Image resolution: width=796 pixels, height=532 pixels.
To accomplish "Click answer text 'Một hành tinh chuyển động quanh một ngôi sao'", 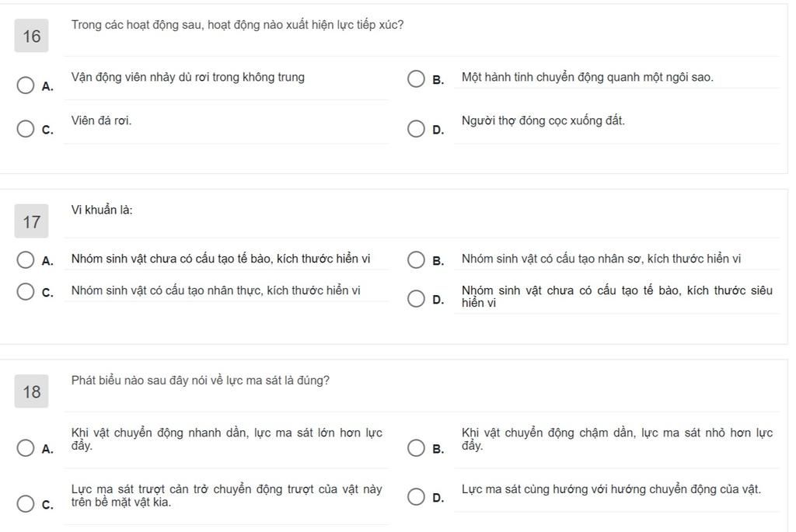I will [587, 77].
